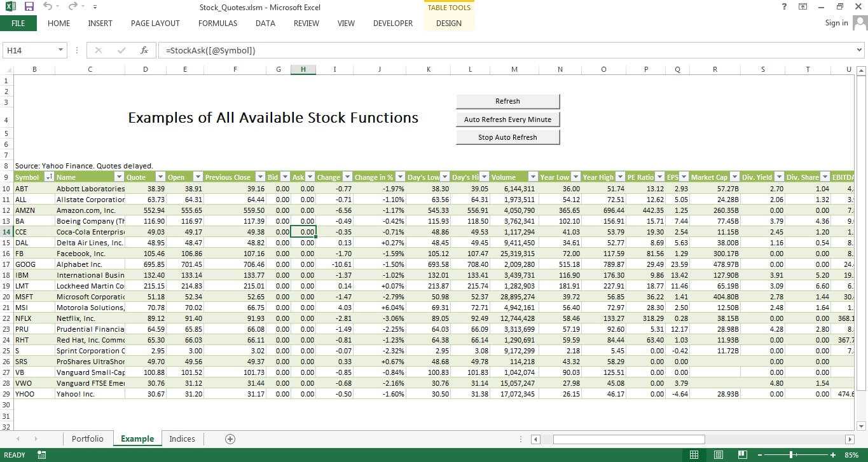The image size is (868, 462).
Task: Open Customize Quick Access Toolbar arrow
Action: 95,8
